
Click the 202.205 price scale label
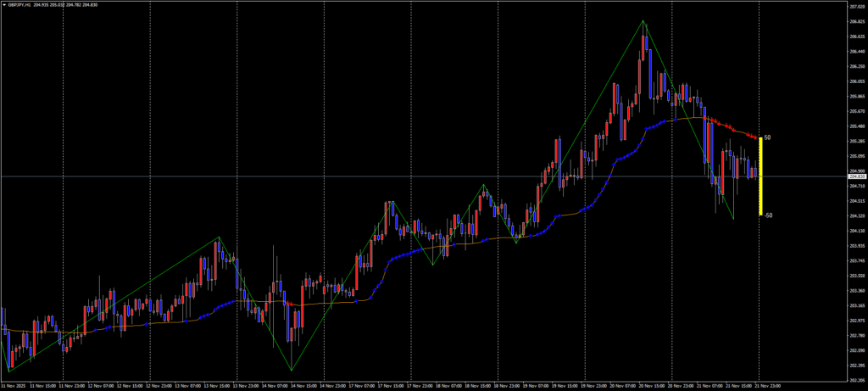tap(855, 379)
